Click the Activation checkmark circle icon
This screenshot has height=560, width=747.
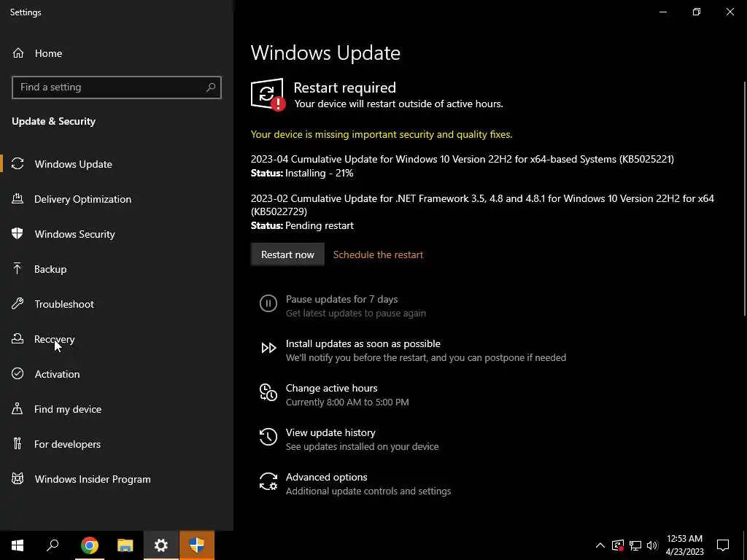tap(18, 374)
